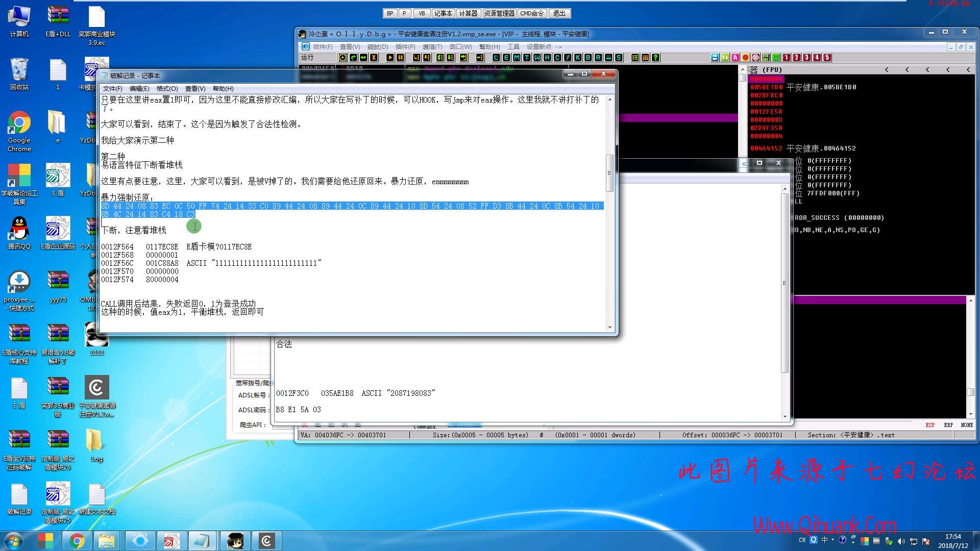Open Notepad 帮助(H) menu

[x=223, y=88]
